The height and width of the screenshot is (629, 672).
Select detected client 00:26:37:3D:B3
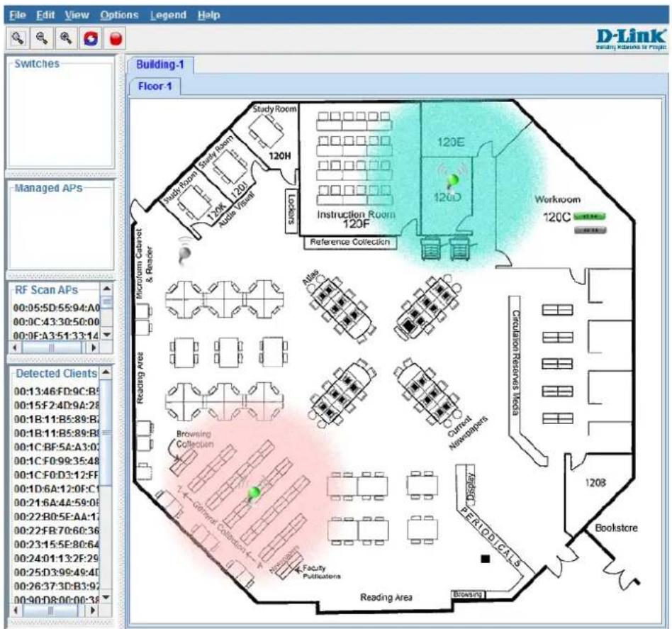click(x=57, y=586)
